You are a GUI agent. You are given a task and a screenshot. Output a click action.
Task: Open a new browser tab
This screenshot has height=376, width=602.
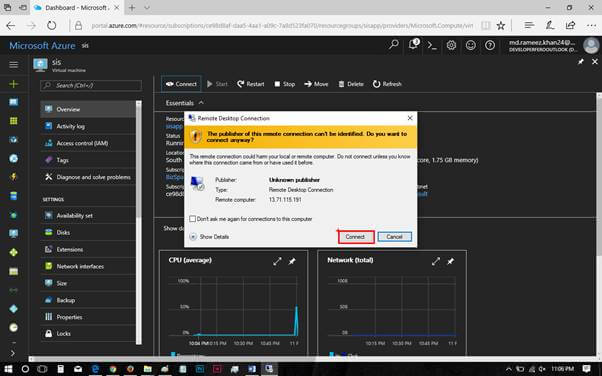(132, 8)
